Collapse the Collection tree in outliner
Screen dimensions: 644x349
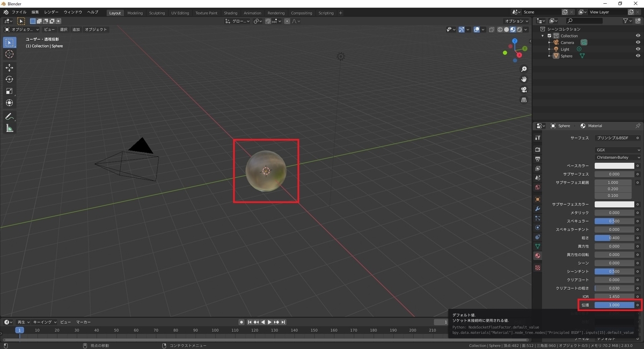coord(544,36)
